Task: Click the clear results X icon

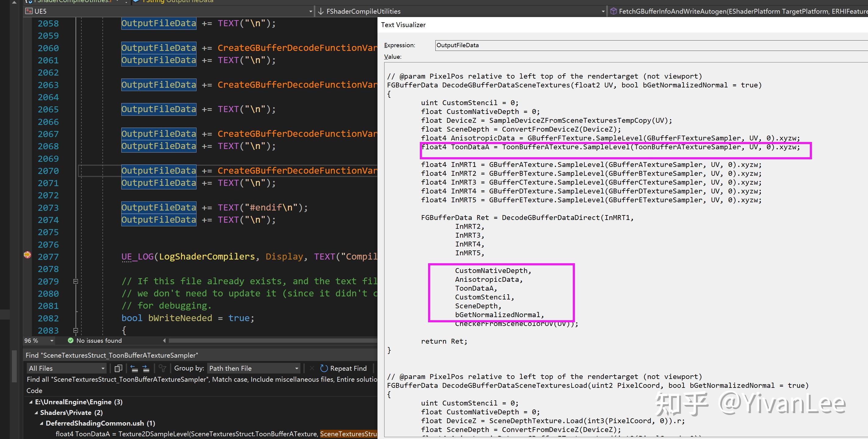Action: [312, 368]
